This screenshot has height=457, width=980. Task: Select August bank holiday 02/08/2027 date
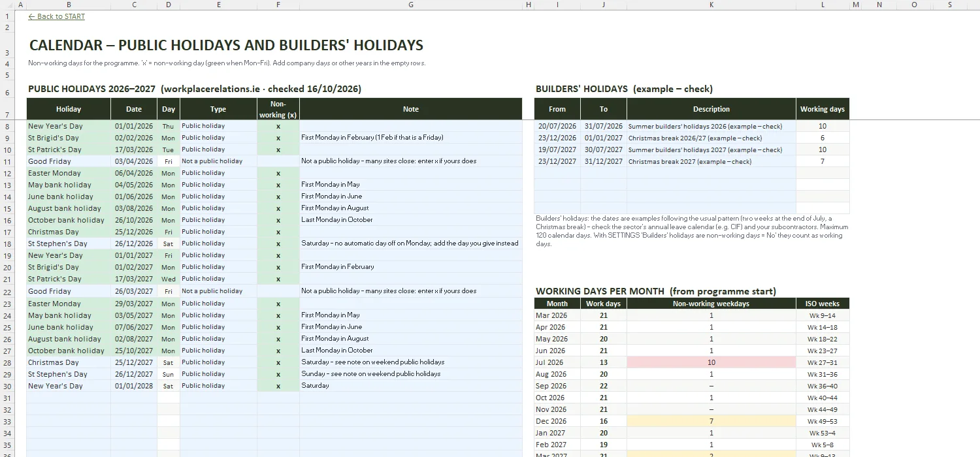(x=134, y=339)
